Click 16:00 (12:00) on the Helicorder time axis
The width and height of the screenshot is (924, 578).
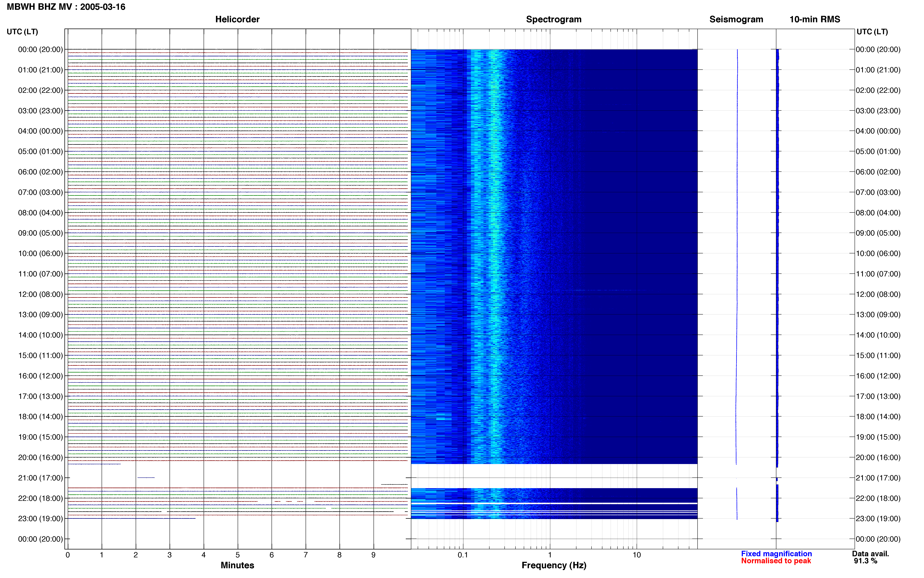tap(41, 376)
